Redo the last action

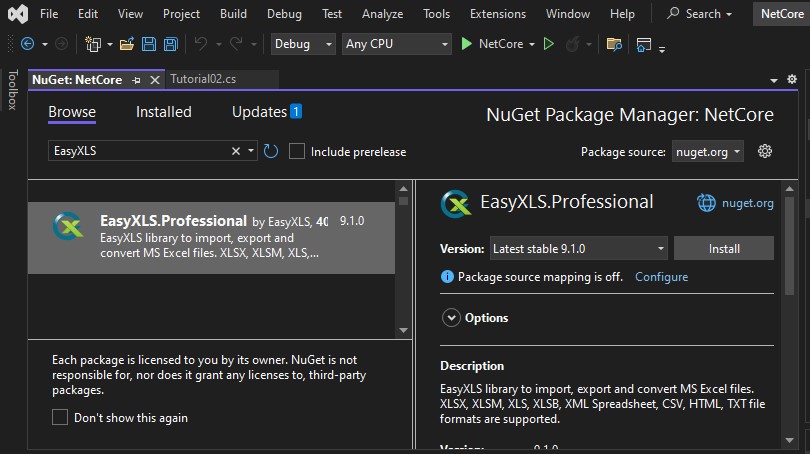pos(236,44)
